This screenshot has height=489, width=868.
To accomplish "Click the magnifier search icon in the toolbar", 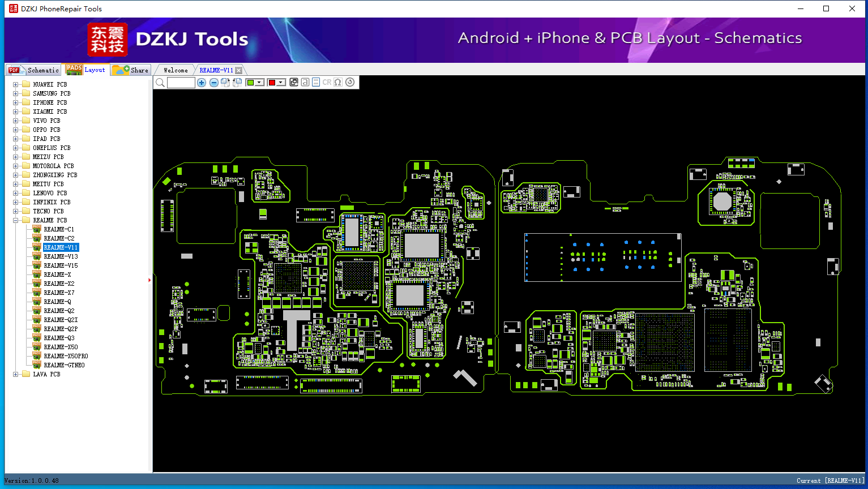I will pos(160,83).
